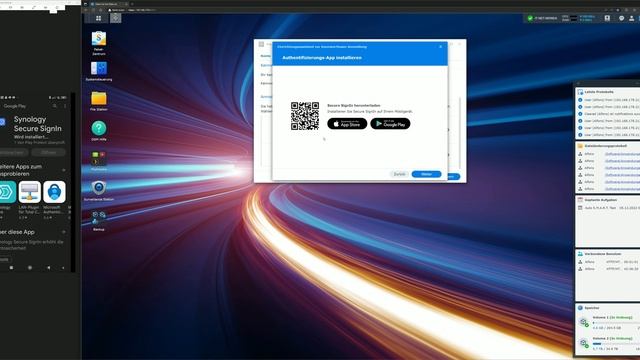This screenshot has width=640, height=360.
Task: Open DSM Hilfe question mark icon
Action: [99, 128]
